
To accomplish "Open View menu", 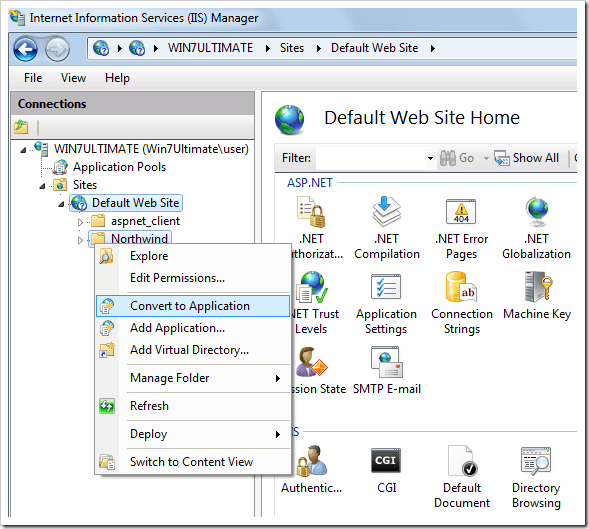I will point(73,78).
